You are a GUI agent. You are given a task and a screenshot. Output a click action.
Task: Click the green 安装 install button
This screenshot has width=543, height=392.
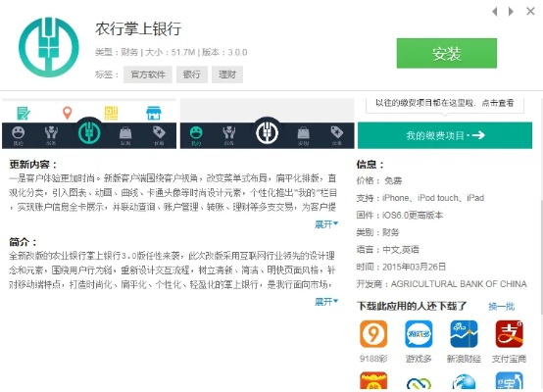tap(446, 53)
